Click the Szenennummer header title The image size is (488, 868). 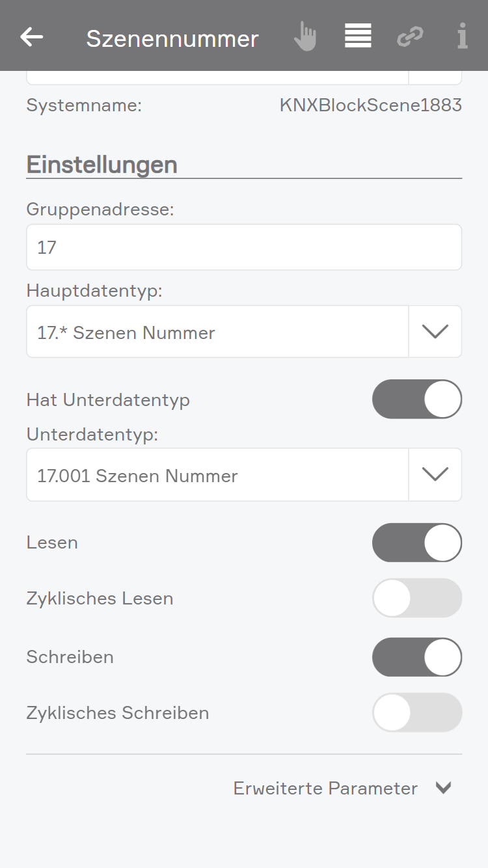point(172,38)
